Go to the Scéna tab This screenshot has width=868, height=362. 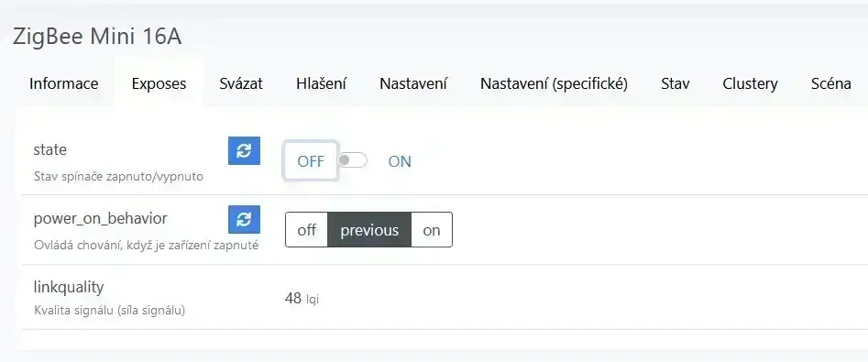pyautogui.click(x=831, y=83)
